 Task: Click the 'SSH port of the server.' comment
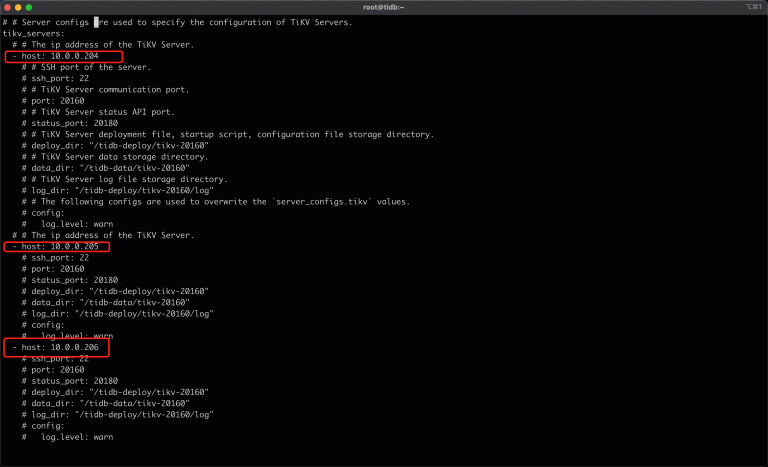pyautogui.click(x=86, y=67)
